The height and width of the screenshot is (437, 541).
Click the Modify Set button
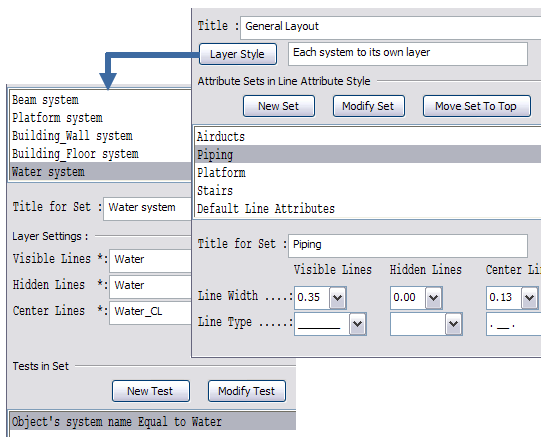click(368, 106)
